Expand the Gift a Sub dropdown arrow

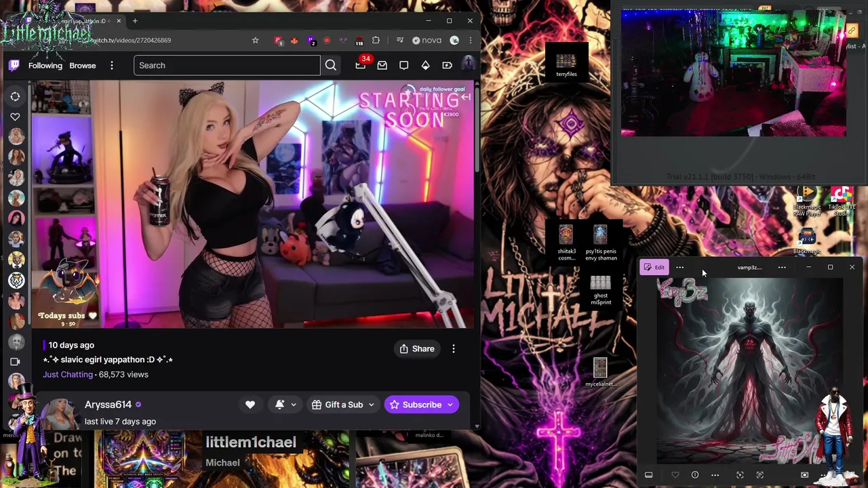[x=371, y=405]
